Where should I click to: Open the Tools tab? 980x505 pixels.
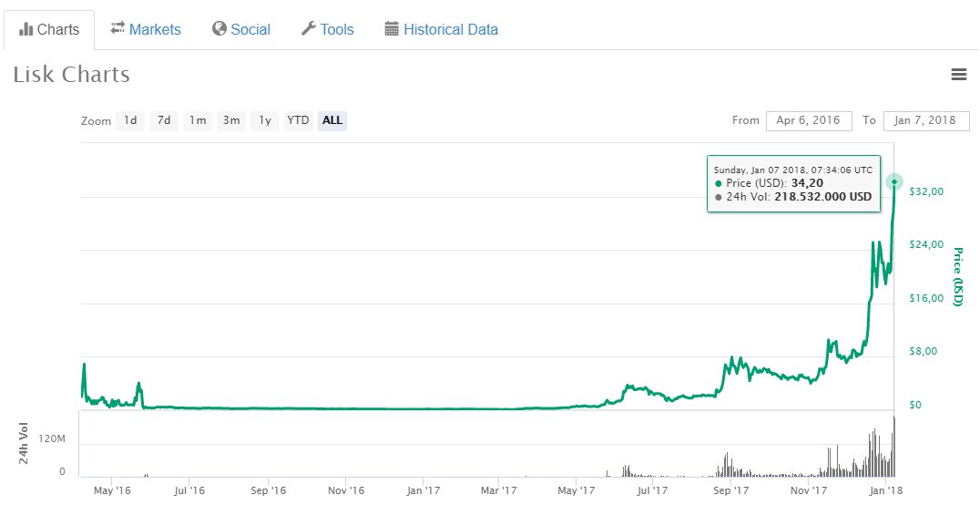pos(328,29)
